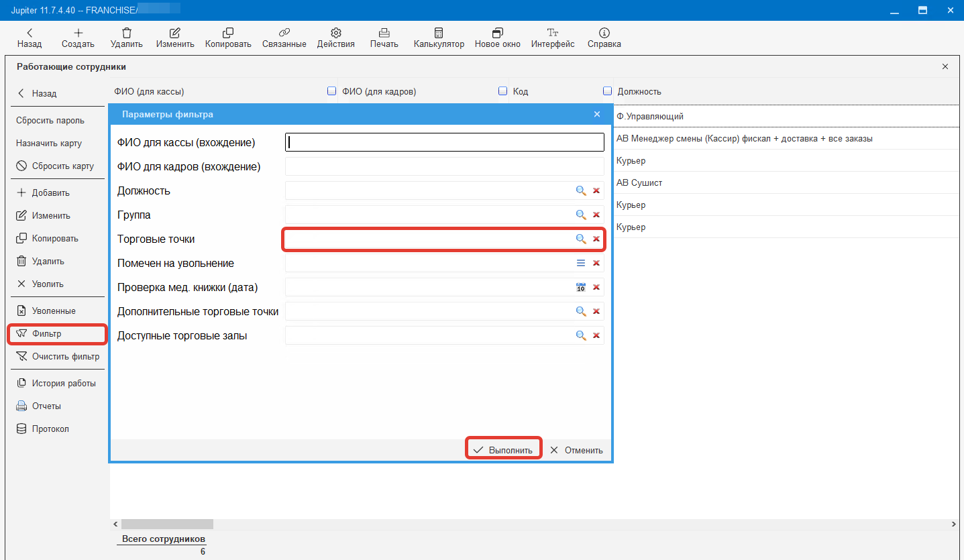
Task: Click magnifier icon in Должность field
Action: (581, 191)
